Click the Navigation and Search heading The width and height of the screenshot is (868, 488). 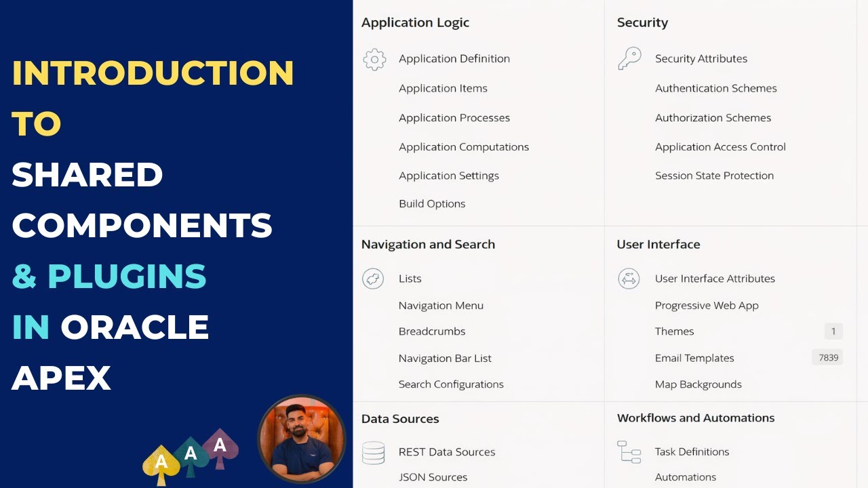pyautogui.click(x=428, y=245)
